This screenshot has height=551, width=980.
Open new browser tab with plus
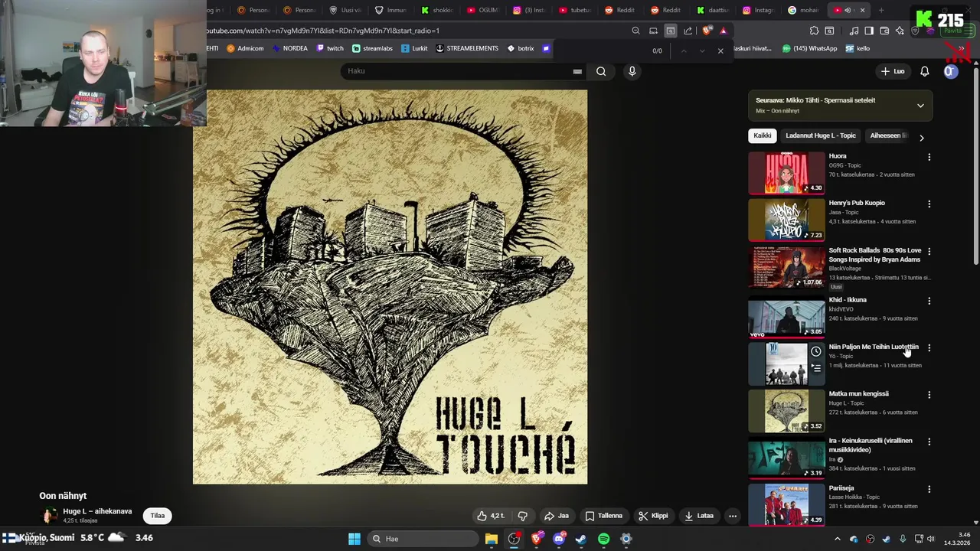[x=881, y=10]
